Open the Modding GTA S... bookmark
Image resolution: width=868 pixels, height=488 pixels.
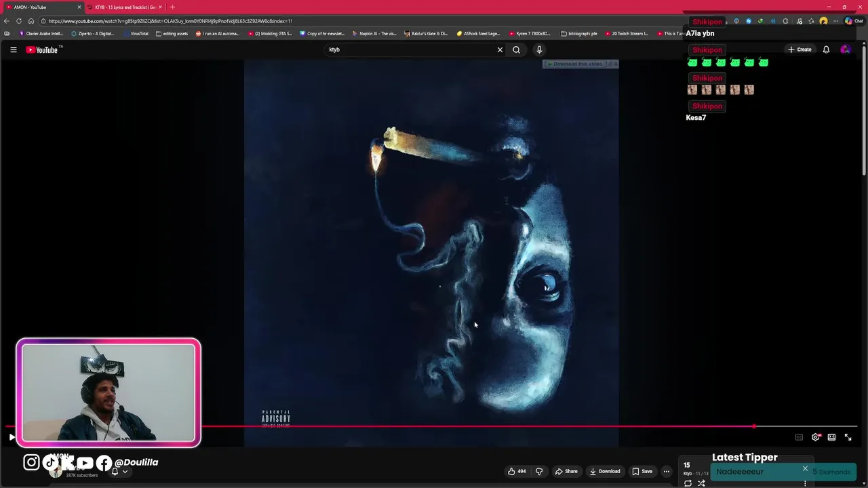click(270, 33)
